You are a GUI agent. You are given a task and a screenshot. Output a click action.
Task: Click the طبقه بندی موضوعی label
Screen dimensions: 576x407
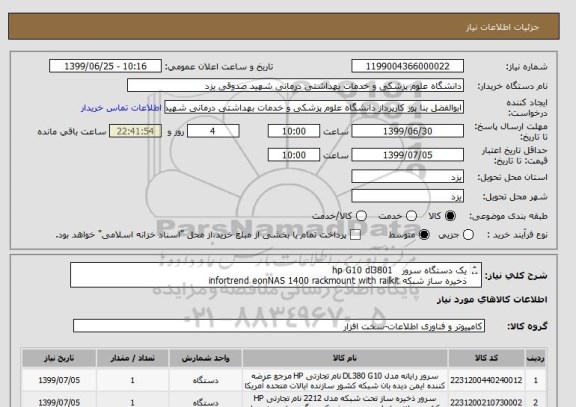point(508,216)
